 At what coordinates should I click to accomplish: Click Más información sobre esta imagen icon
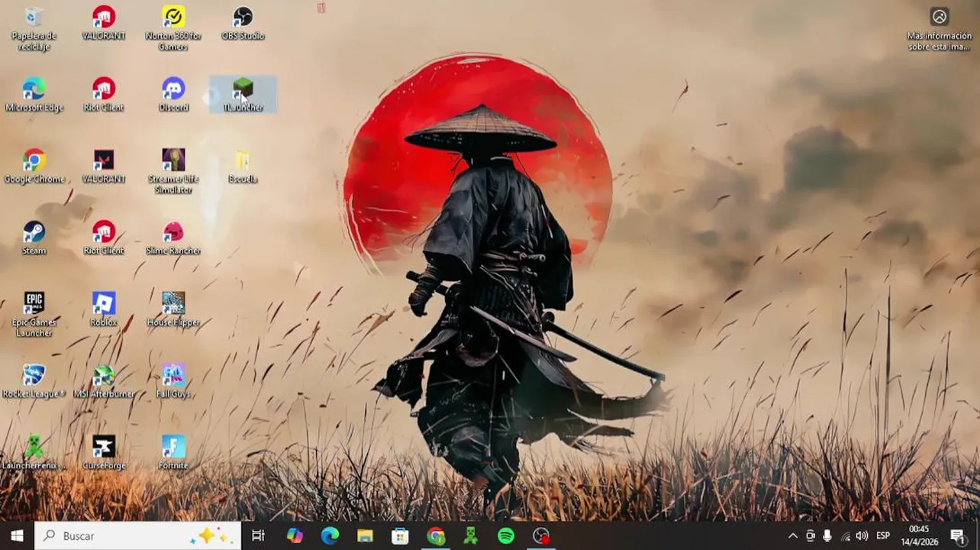(939, 29)
